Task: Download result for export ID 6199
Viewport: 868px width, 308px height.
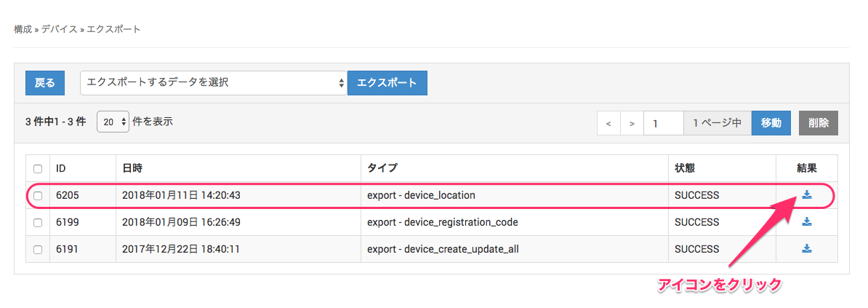Action: click(807, 221)
